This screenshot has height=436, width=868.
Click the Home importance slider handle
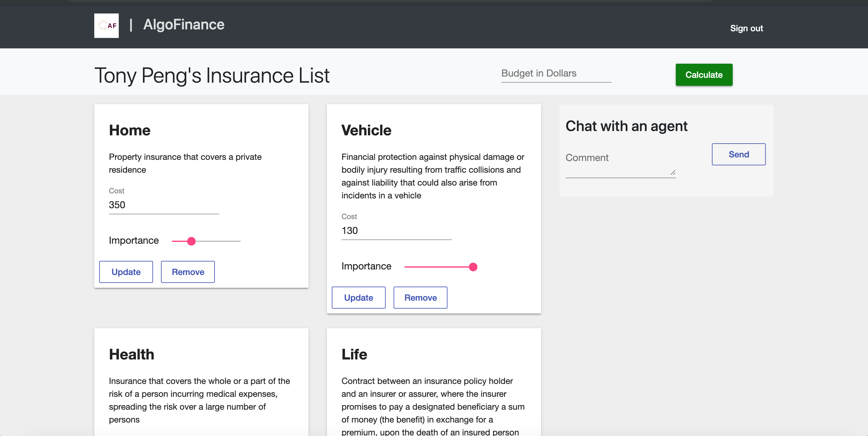191,242
